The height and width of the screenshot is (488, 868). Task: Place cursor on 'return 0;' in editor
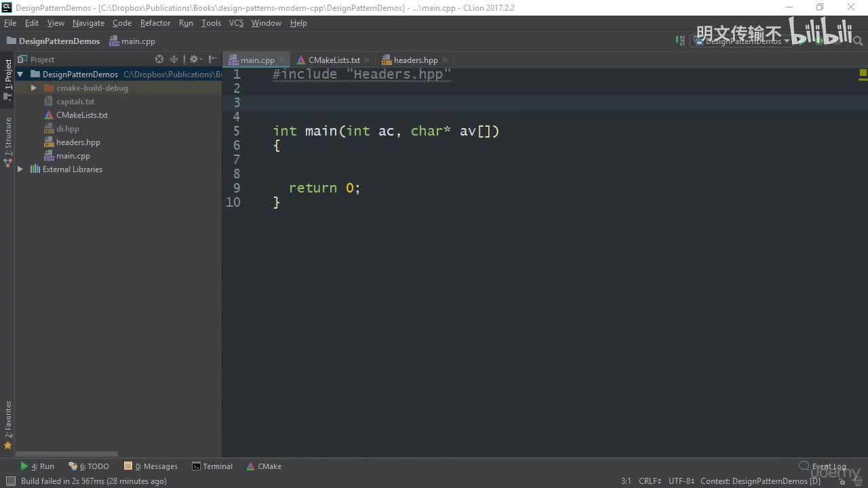[x=325, y=188]
